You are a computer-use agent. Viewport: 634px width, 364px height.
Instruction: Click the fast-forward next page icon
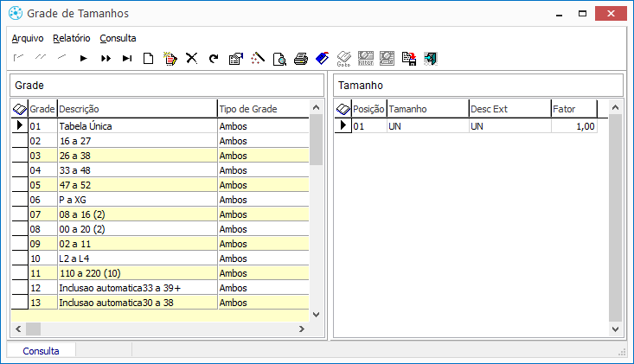[x=106, y=58]
